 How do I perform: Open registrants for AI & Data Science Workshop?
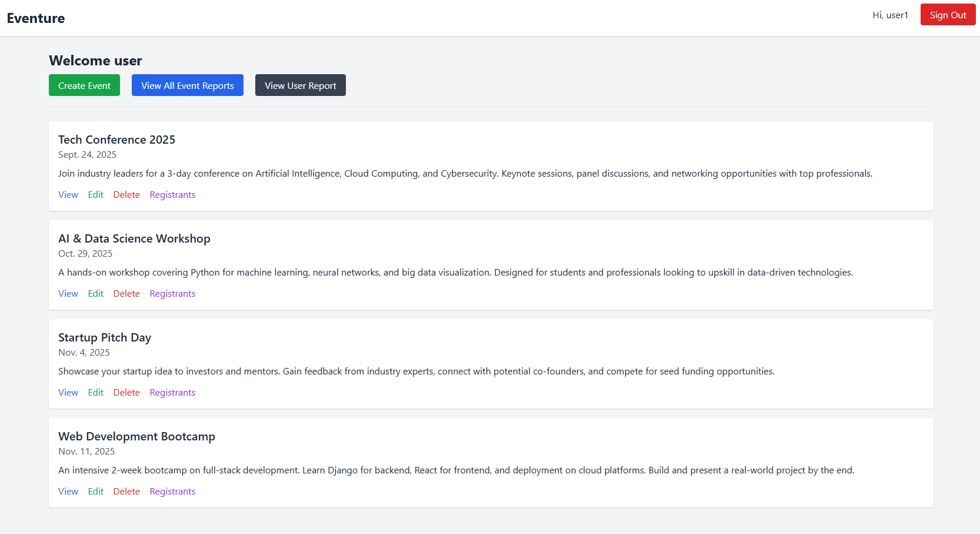click(x=172, y=294)
